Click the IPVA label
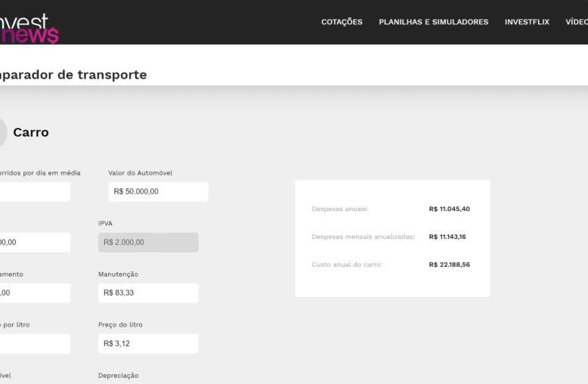Screen dimensions: 588x384 click(105, 224)
